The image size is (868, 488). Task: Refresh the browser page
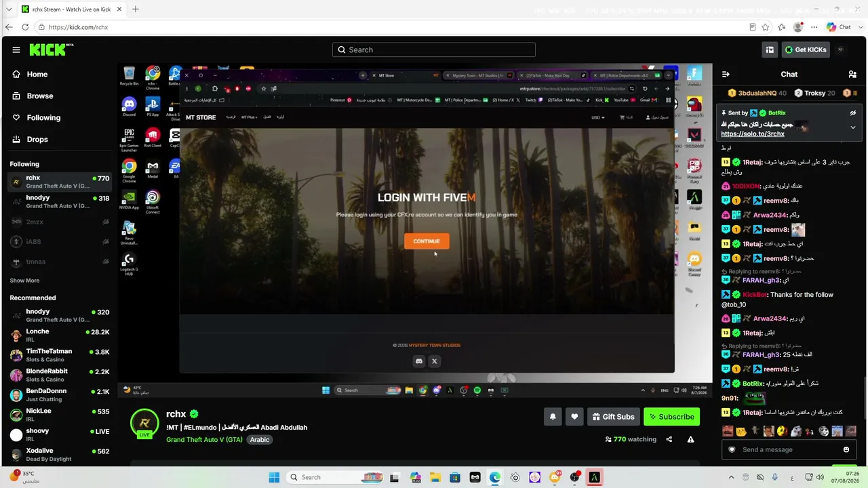(25, 27)
